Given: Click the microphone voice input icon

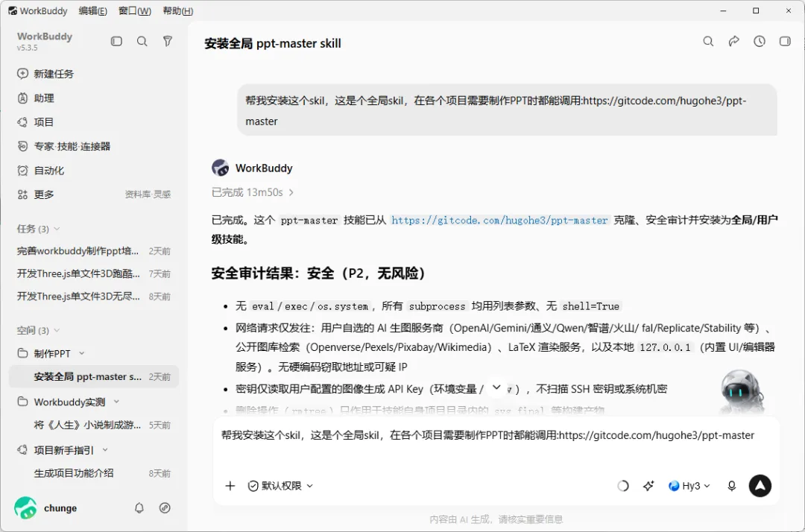Looking at the screenshot, I should pos(732,486).
